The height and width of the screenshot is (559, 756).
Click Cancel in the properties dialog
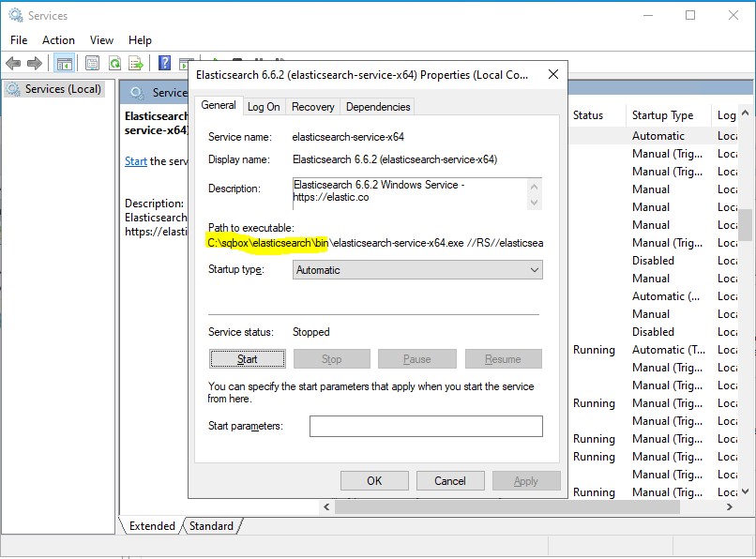coord(450,481)
